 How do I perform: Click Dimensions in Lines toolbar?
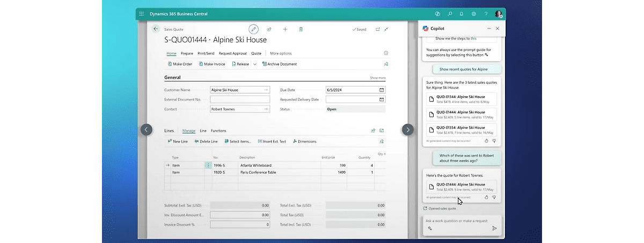(x=304, y=141)
